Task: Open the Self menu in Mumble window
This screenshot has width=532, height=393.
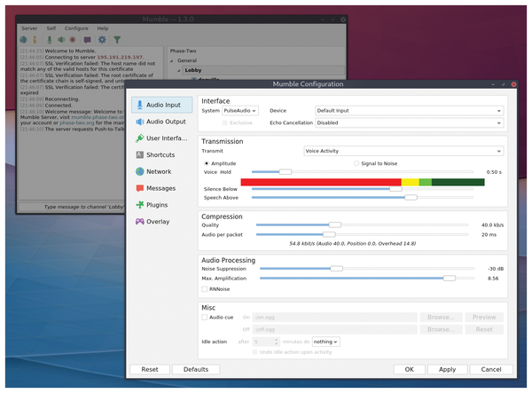Action: pos(51,28)
